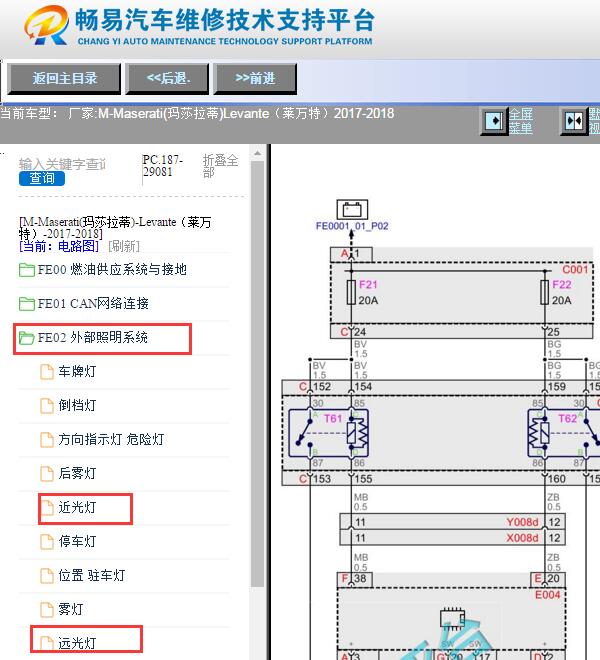This screenshot has width=600, height=660.
Task: Click the open folder icon of FE02
Action: tap(27, 338)
